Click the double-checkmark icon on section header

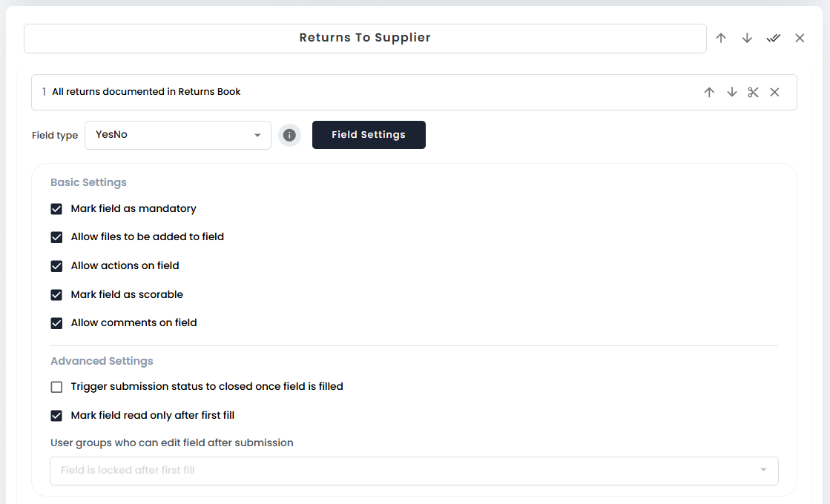click(x=774, y=38)
